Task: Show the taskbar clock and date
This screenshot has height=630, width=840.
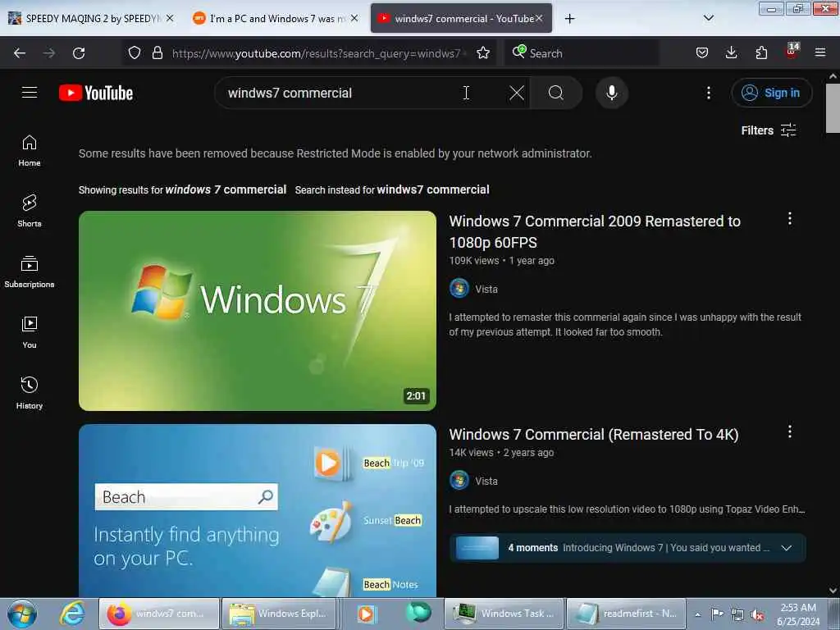Action: (x=797, y=614)
